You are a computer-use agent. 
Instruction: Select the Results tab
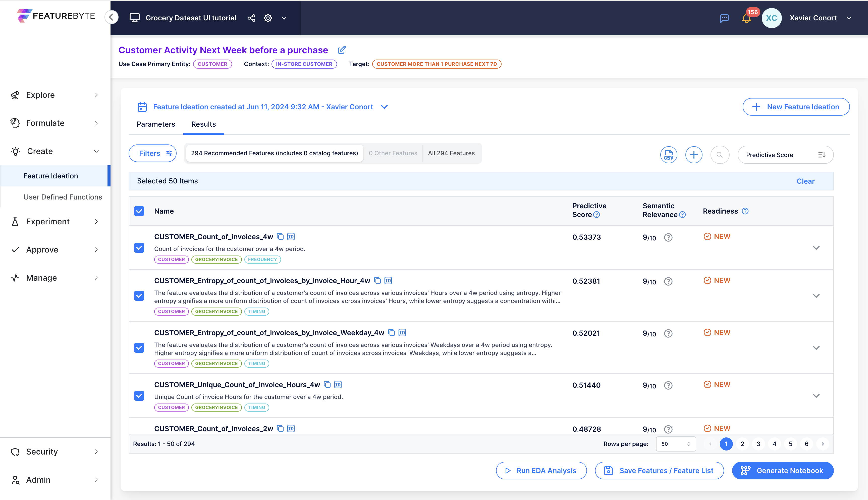point(203,124)
